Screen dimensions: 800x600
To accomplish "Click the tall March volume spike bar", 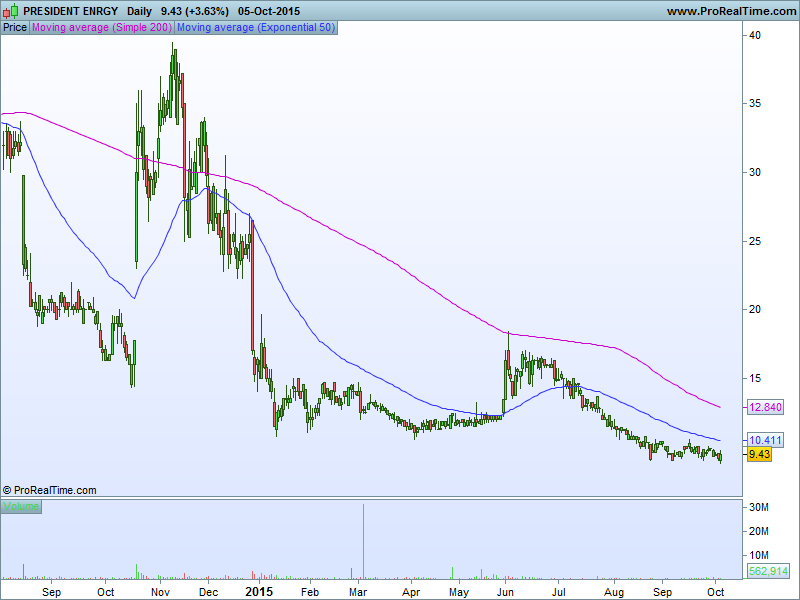I will tap(363, 540).
